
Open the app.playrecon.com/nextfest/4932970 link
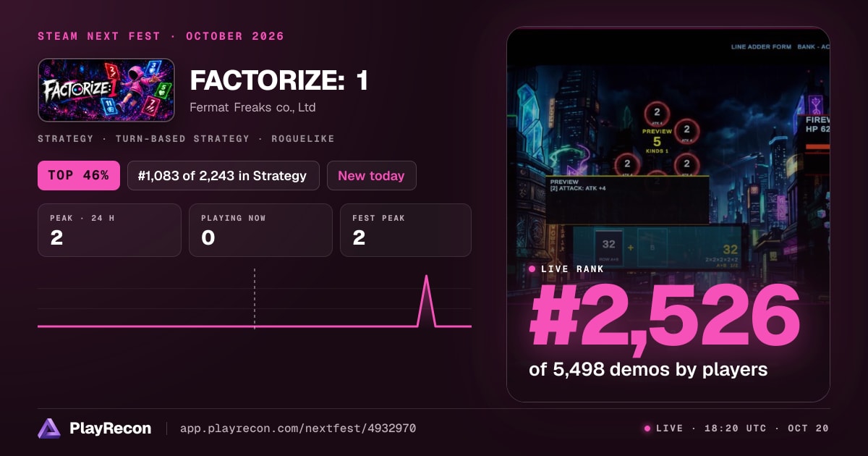click(x=297, y=428)
